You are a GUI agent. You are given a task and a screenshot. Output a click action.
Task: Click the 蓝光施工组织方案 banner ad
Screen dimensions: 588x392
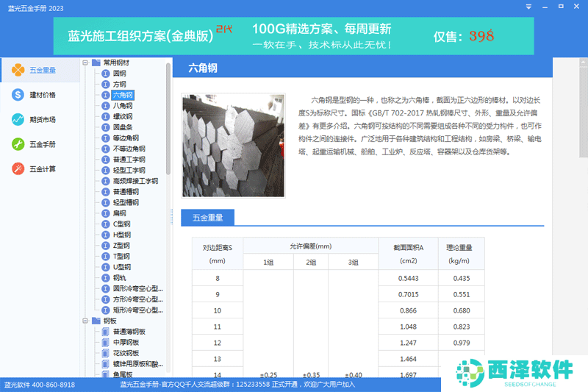pos(293,36)
